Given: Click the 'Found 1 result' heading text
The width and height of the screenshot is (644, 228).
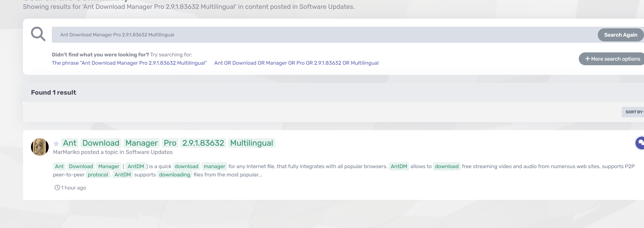Looking at the screenshot, I should point(53,92).
